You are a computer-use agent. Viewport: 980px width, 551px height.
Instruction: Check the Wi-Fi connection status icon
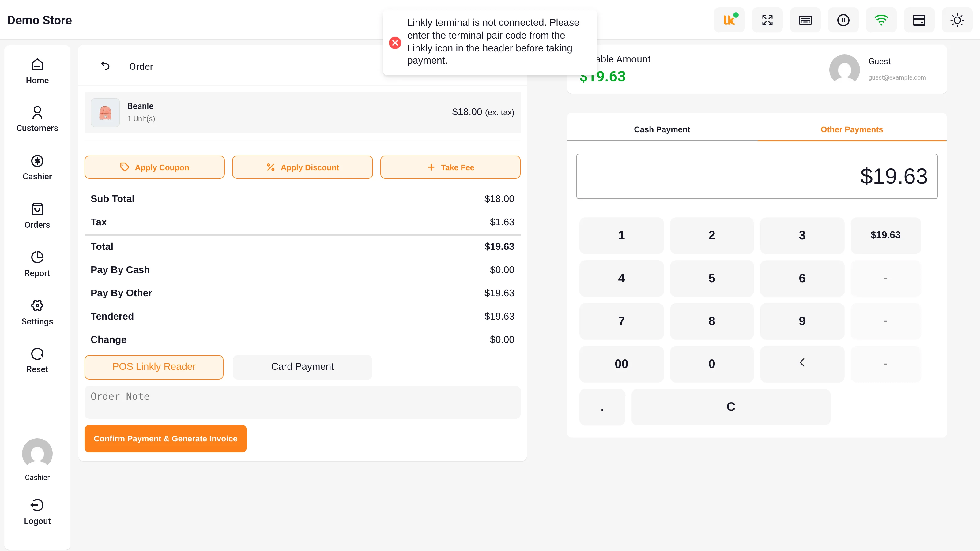point(881,20)
